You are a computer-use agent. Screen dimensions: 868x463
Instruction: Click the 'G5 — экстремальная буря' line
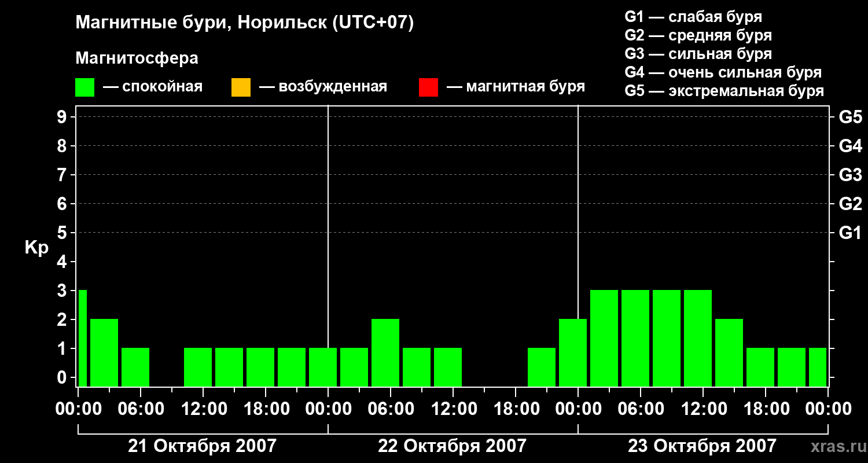pos(724,91)
